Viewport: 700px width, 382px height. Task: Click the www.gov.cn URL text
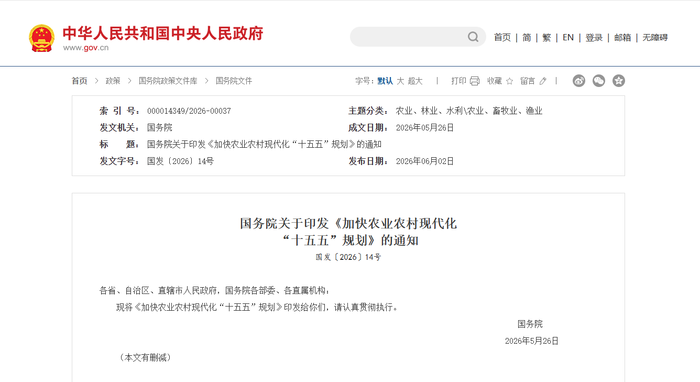(x=86, y=48)
